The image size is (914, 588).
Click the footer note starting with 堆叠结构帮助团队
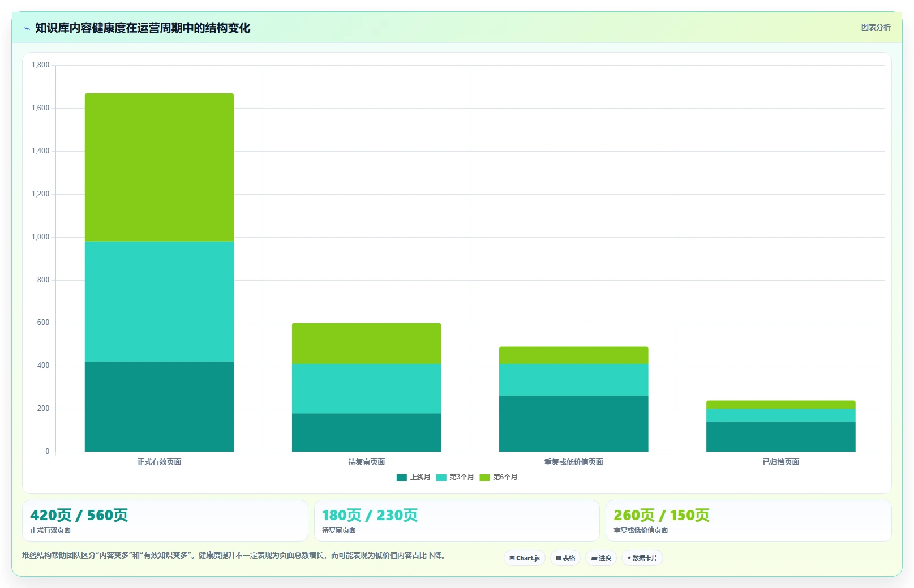click(235, 555)
